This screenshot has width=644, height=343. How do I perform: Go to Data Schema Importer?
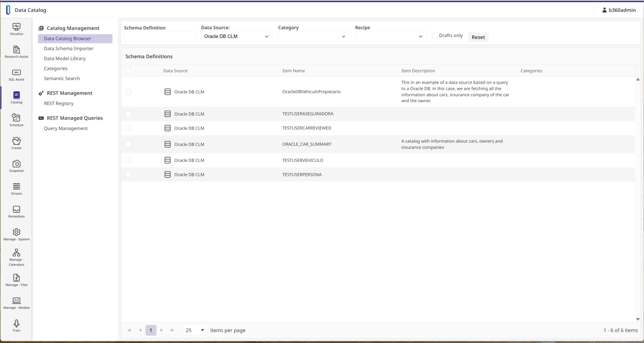pyautogui.click(x=68, y=49)
